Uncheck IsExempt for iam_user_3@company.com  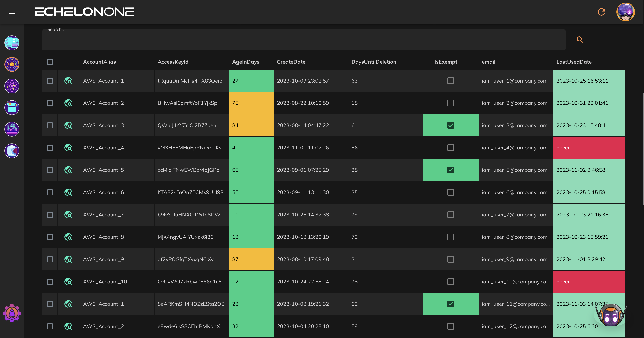451,125
